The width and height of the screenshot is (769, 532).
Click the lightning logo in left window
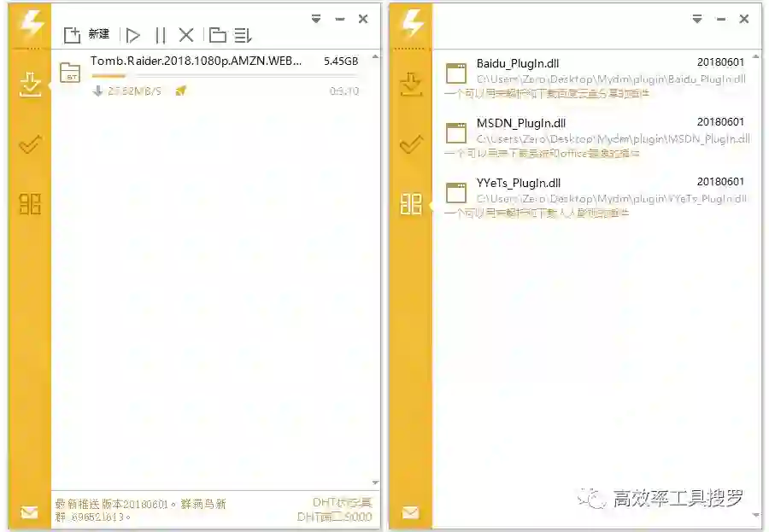point(32,24)
